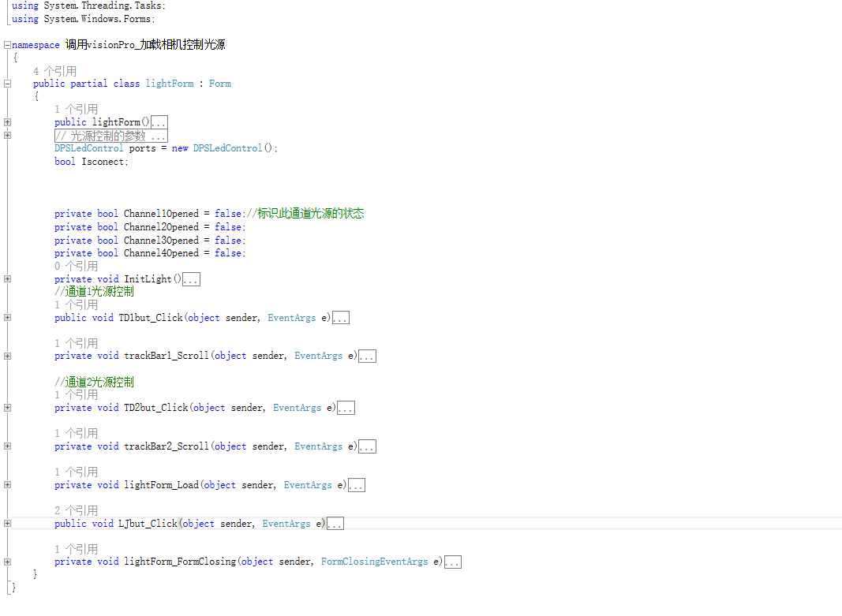Click the namespace name 调用visionPro_加载相机控制光源

(145, 44)
